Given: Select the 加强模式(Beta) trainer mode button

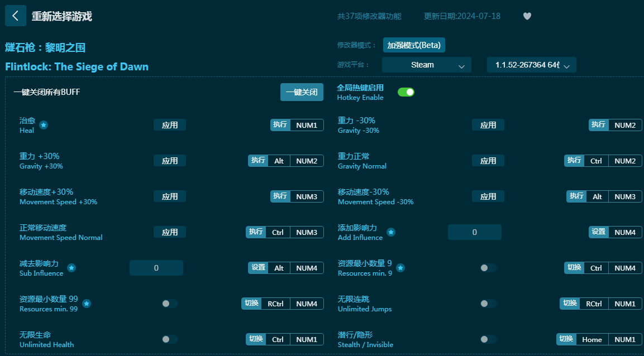Looking at the screenshot, I should click(414, 45).
